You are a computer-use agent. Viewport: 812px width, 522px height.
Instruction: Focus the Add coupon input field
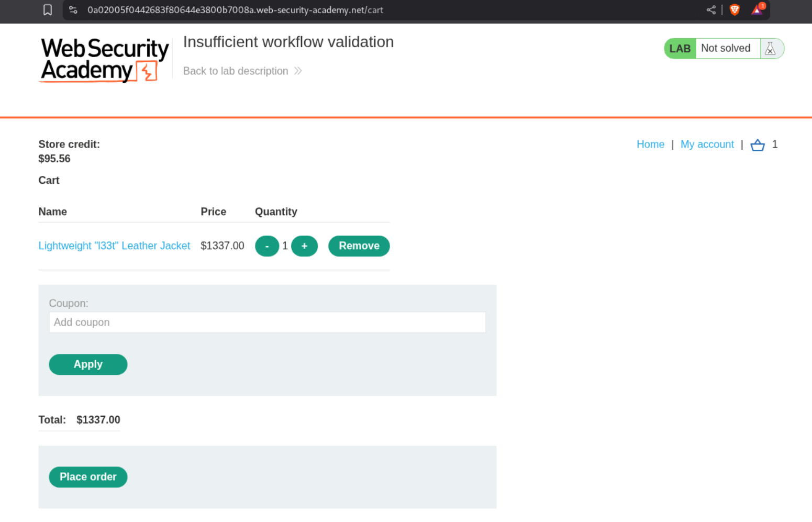pos(267,323)
